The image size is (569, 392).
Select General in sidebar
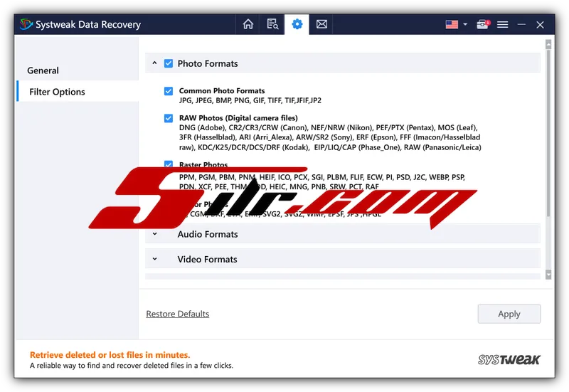[43, 70]
